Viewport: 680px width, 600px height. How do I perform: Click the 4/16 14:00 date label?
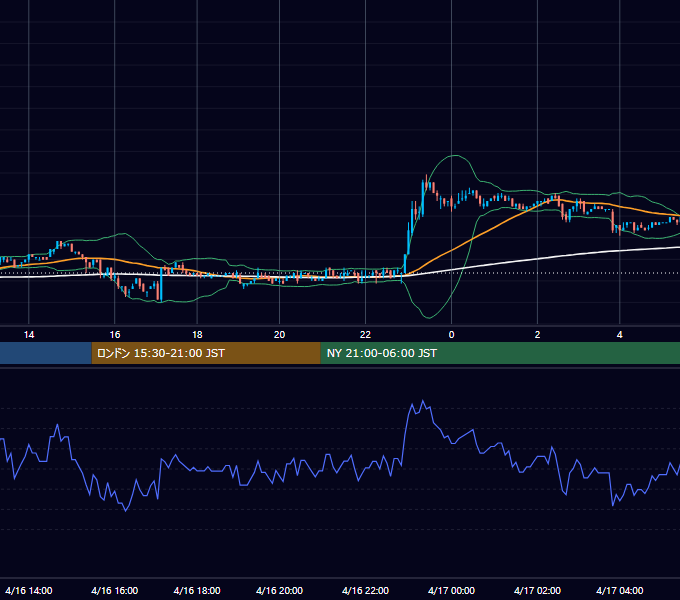click(x=29, y=590)
